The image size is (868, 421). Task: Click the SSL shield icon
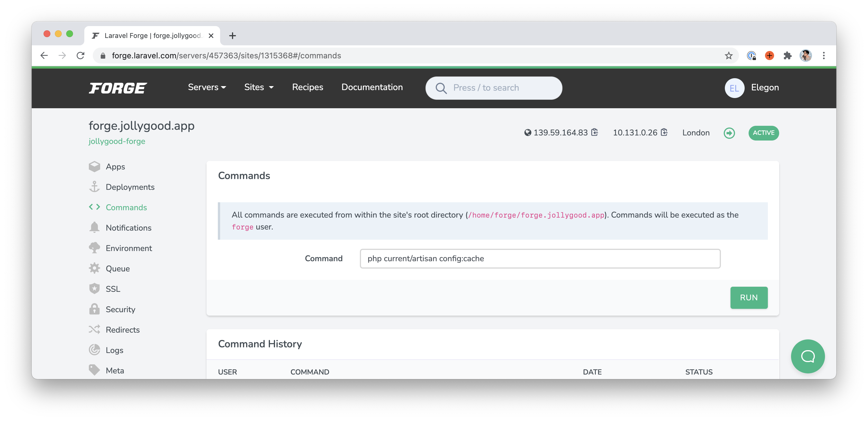tap(94, 288)
